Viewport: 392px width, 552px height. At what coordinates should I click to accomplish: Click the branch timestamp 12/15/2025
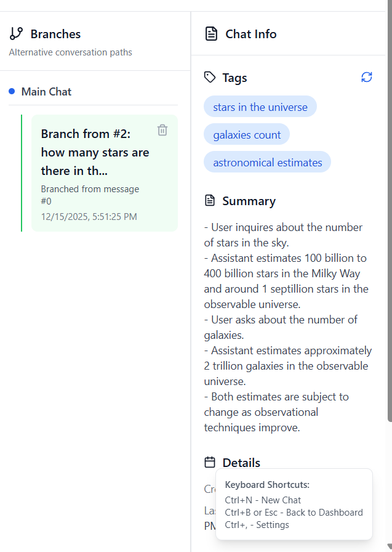click(90, 216)
